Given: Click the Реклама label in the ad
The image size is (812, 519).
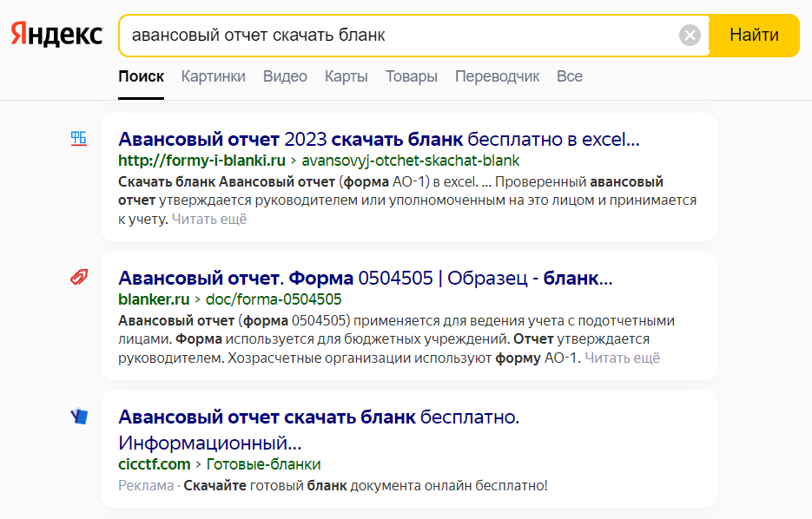Looking at the screenshot, I should [146, 485].
